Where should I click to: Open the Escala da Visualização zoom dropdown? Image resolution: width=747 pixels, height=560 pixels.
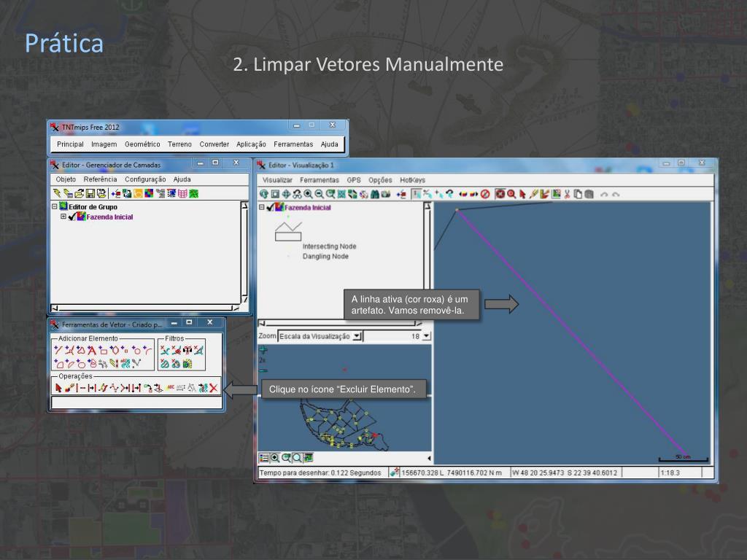point(357,336)
